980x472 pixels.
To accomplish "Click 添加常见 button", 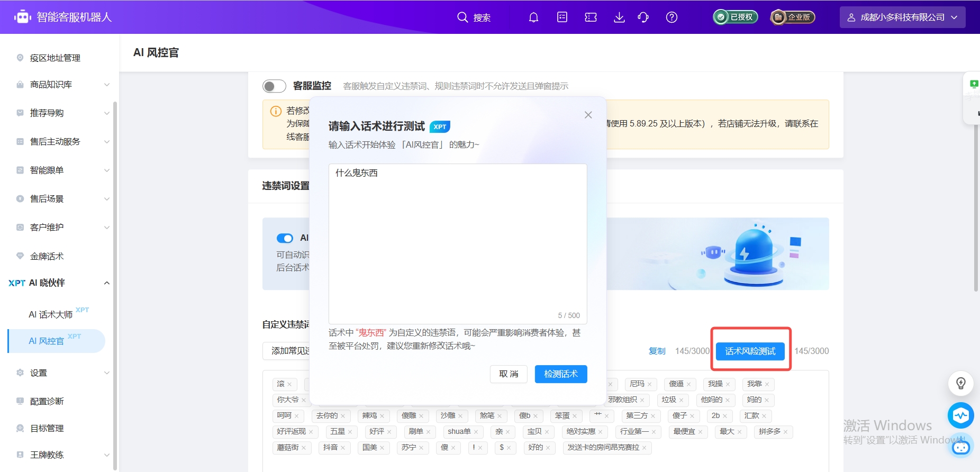I will click(x=286, y=351).
